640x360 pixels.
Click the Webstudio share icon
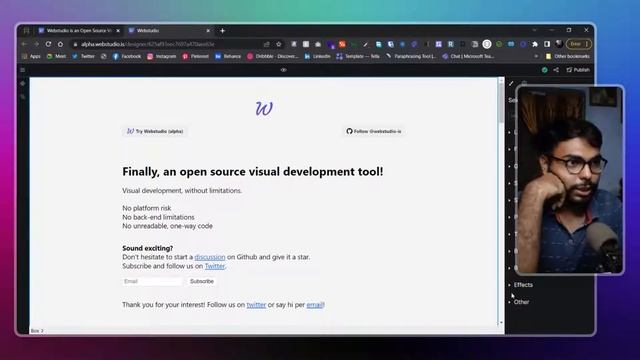click(x=556, y=70)
